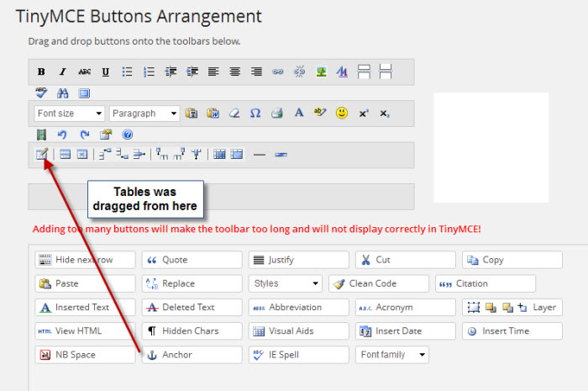Screen dimensions: 588x391
Task: Click the blue help question icon
Action: [x=128, y=135]
